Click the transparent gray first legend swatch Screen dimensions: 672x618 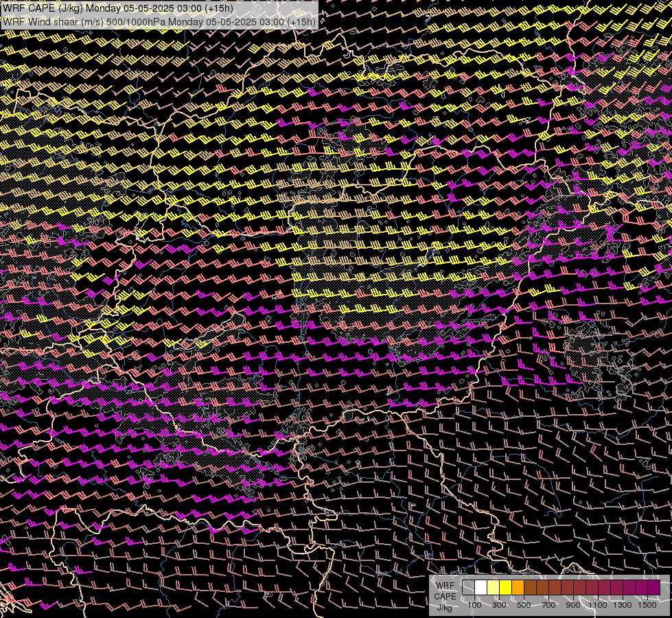pyautogui.click(x=468, y=588)
